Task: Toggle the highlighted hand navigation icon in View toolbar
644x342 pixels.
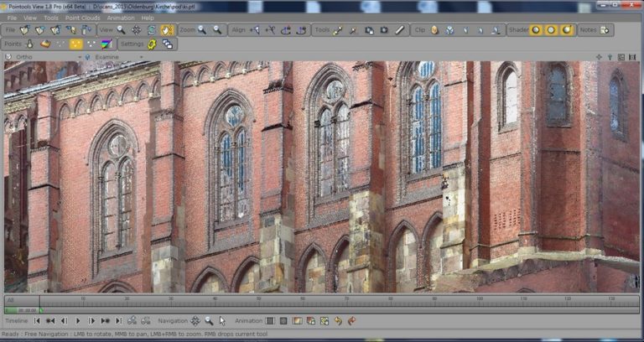Action: pos(167,30)
